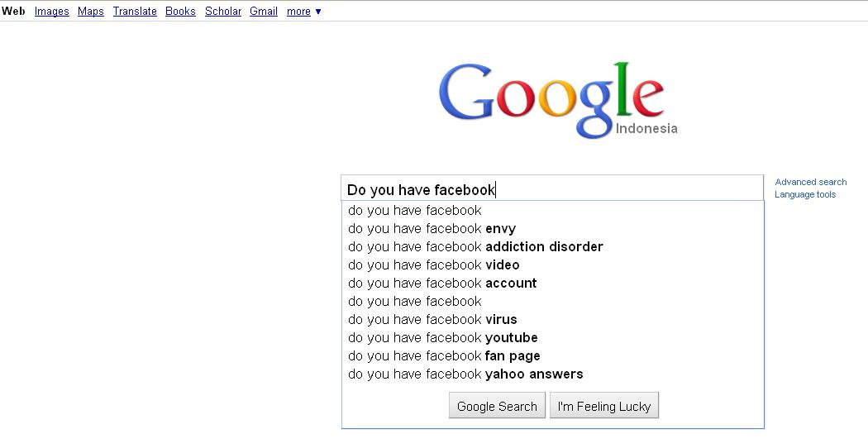Screen dimensions: 868x448
Task: Select suggestion 'facebook addiction disorder'
Action: [552, 247]
